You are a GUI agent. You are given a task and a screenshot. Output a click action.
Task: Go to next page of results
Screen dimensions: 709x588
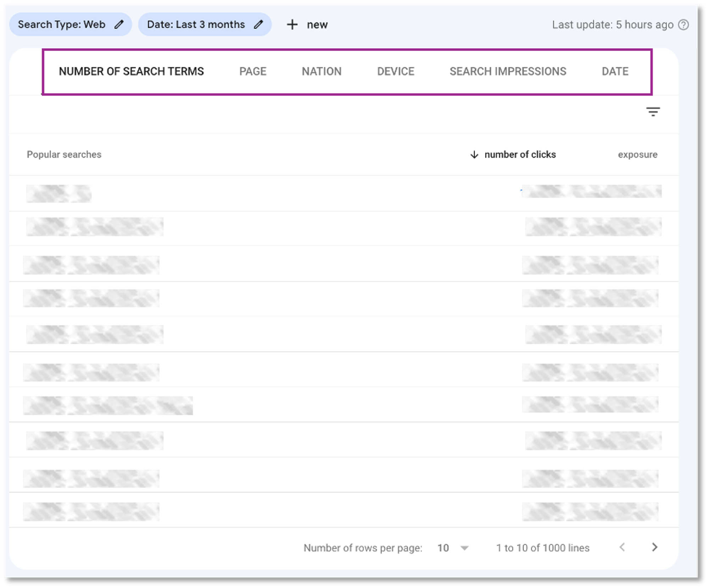[654, 547]
